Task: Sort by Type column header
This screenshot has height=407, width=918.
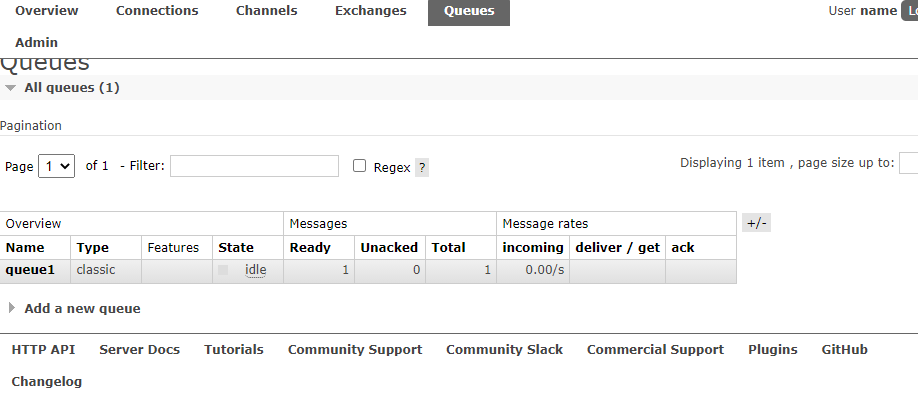Action: click(x=93, y=248)
